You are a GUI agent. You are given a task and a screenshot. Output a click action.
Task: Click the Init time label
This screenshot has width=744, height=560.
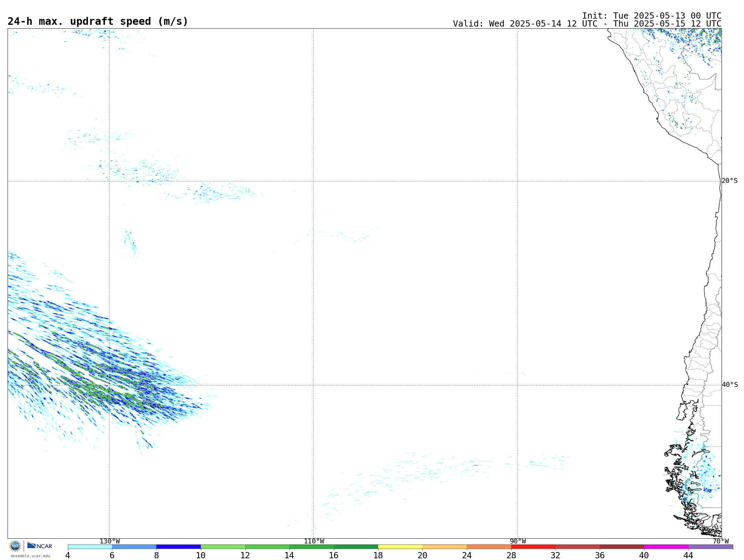click(x=652, y=16)
